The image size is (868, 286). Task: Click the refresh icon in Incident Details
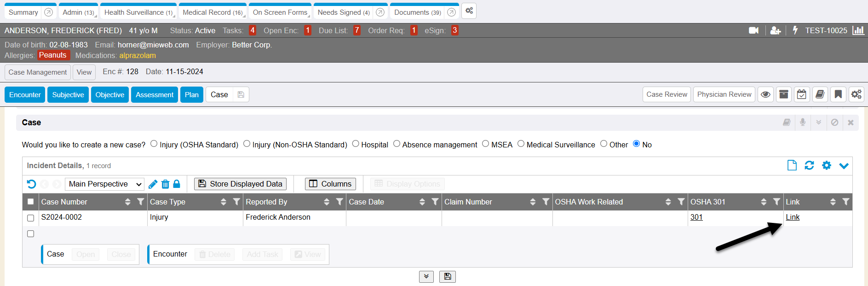pos(809,165)
